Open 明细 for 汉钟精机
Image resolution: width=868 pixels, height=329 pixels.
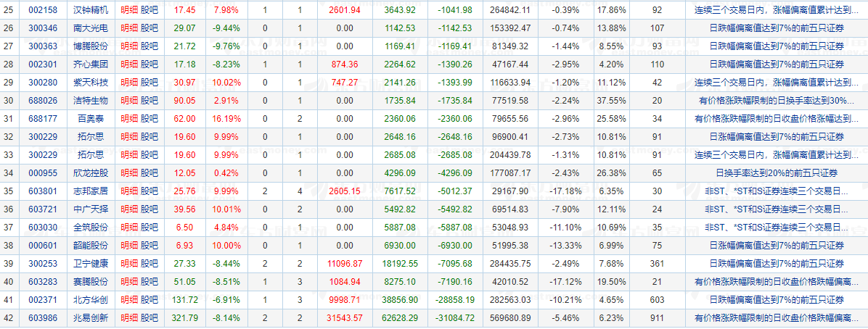(x=129, y=10)
